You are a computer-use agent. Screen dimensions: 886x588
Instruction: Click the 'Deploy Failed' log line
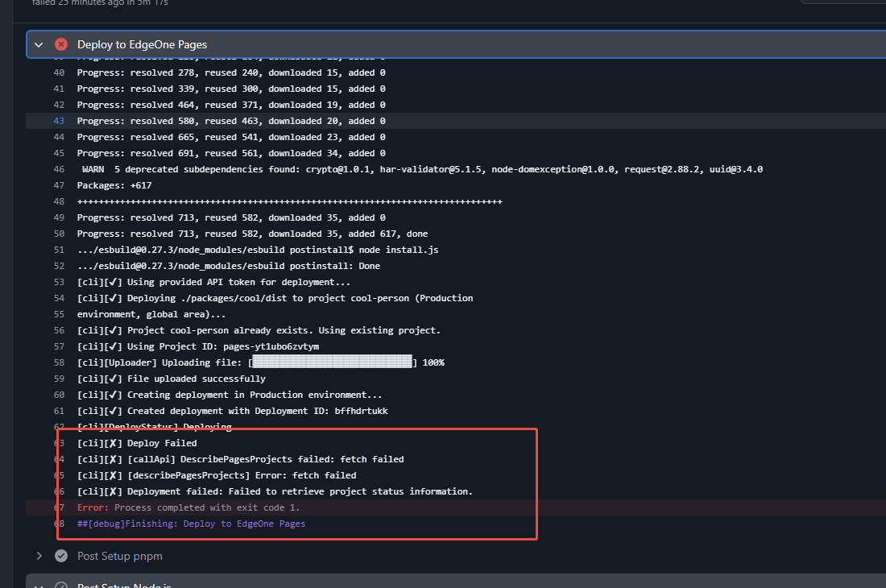tap(137, 443)
